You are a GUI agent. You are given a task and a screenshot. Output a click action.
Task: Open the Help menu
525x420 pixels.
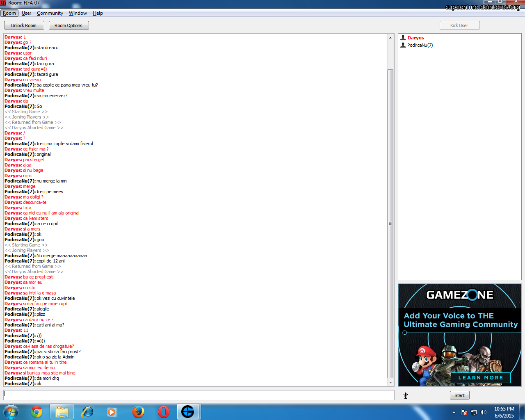pyautogui.click(x=98, y=13)
